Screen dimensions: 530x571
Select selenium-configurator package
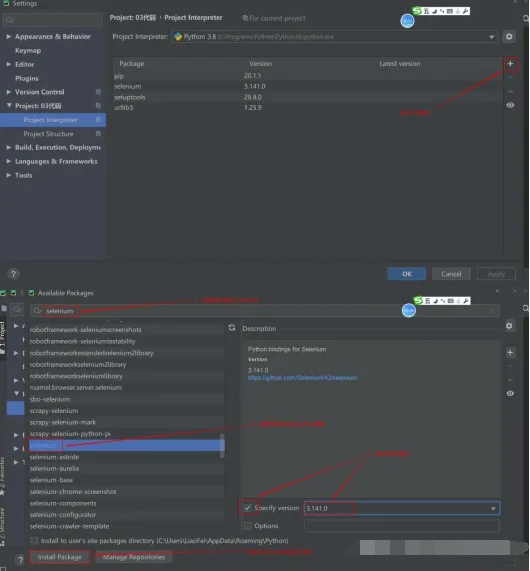(x=126, y=515)
